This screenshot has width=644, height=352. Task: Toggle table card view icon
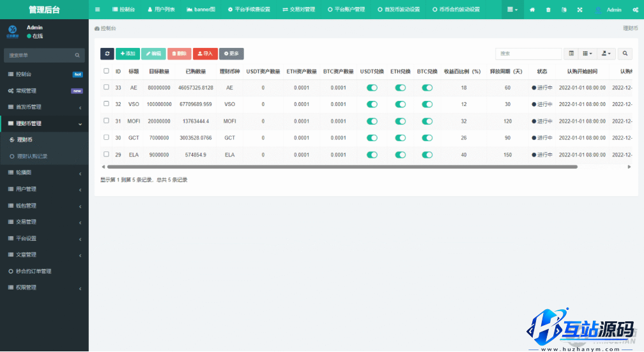pos(571,54)
